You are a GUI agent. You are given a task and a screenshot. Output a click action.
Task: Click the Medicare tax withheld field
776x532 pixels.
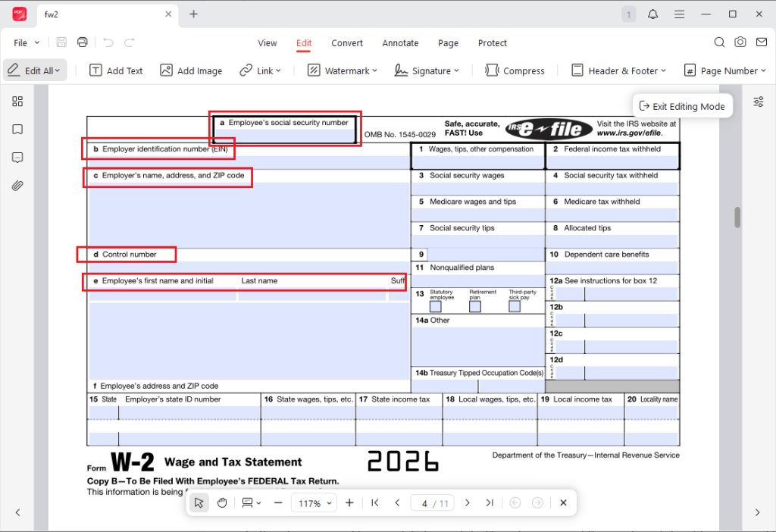(612, 214)
